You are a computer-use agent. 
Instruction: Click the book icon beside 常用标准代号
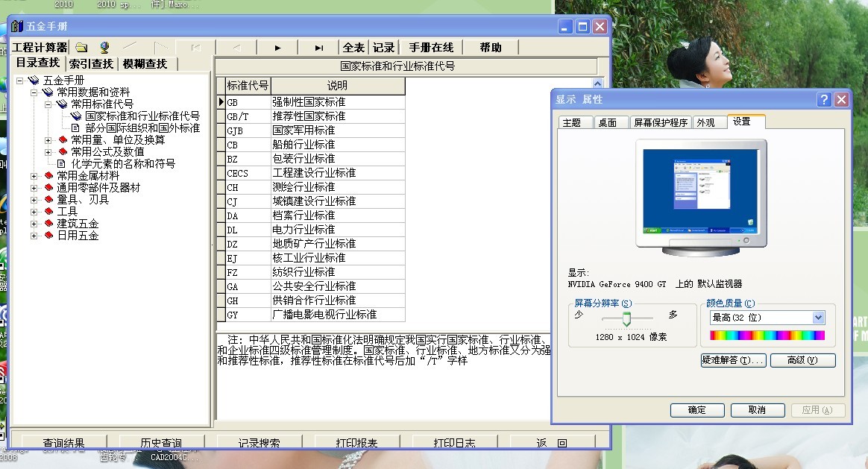(62, 104)
